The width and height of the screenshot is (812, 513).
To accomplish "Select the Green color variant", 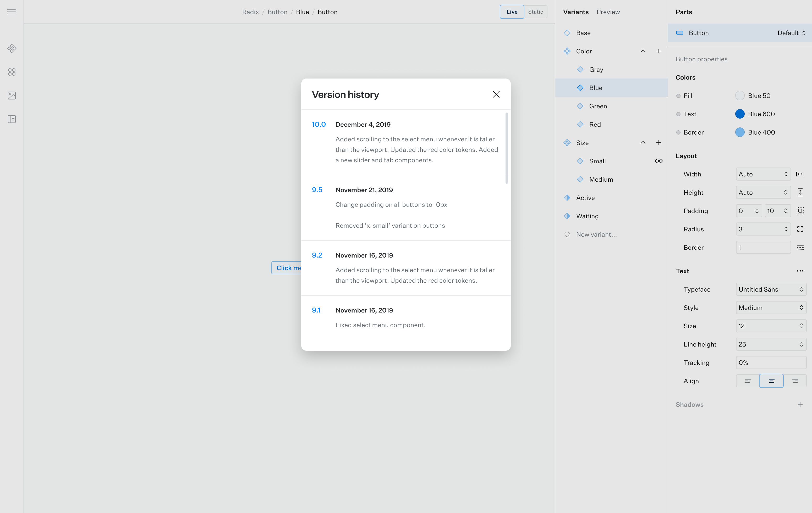I will [x=598, y=106].
